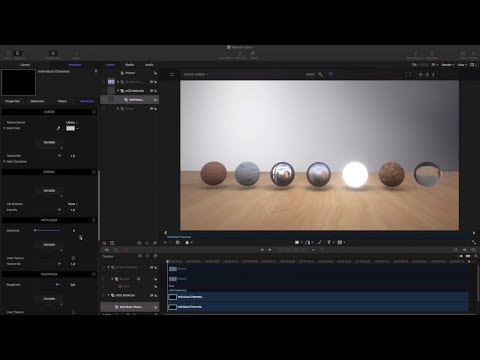Image resolution: width=480 pixels, height=360 pixels.
Task: Open the View dropdown menu
Action: [x=462, y=65]
